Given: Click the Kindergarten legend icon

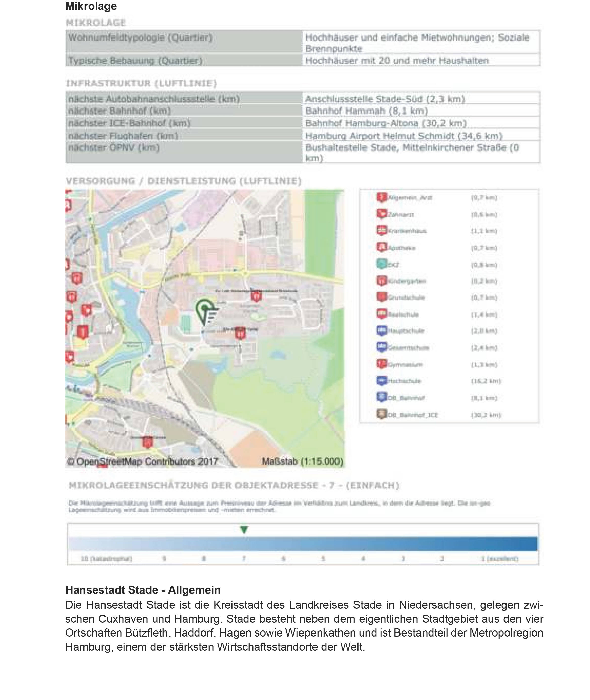Looking at the screenshot, I should point(382,281).
